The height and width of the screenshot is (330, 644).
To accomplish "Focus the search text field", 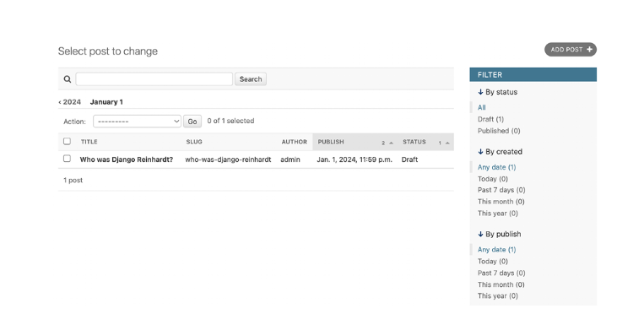I will point(154,79).
